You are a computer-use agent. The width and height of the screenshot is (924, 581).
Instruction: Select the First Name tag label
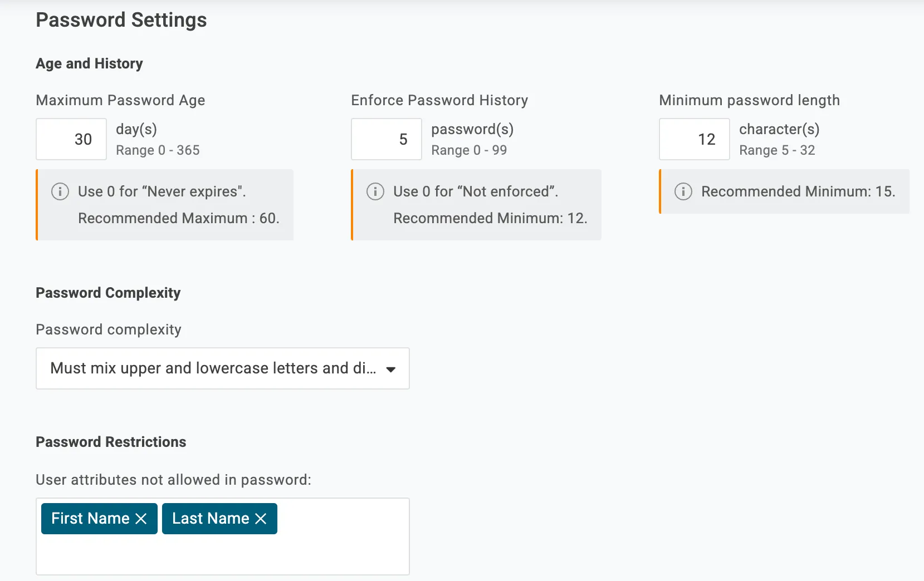coord(90,519)
